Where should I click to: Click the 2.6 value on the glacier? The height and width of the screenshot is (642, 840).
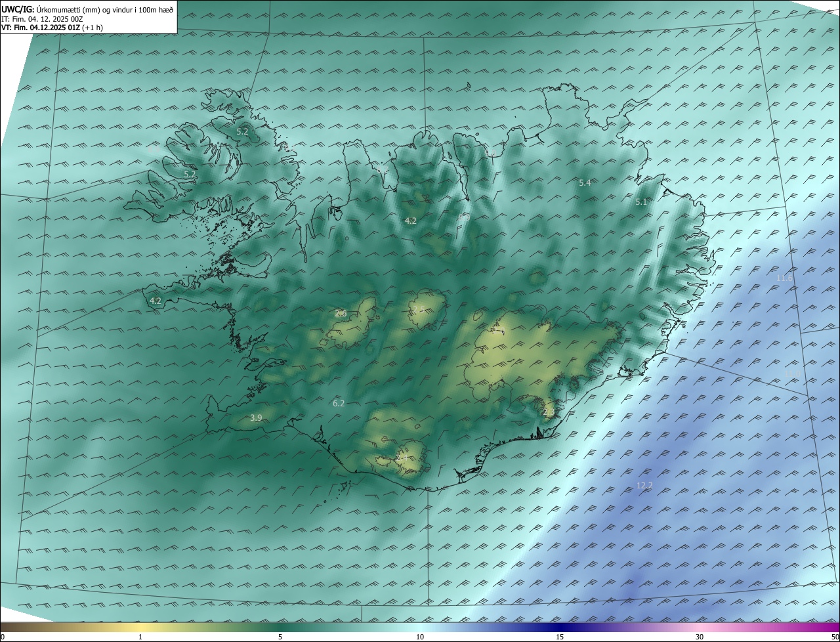(341, 314)
